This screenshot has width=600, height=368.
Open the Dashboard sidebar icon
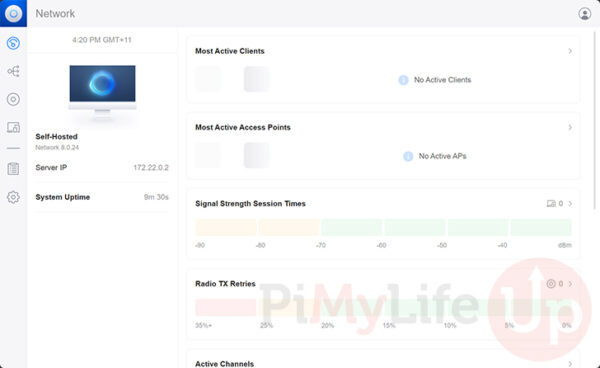point(13,43)
